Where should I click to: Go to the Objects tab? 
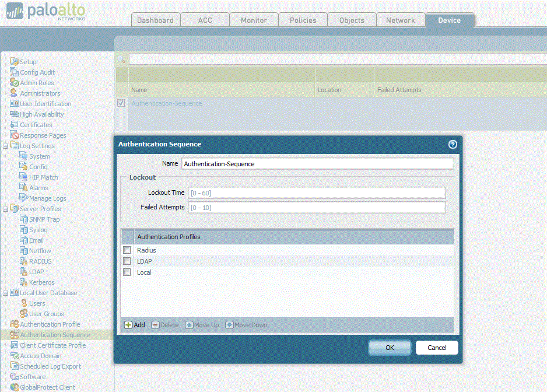[352, 20]
